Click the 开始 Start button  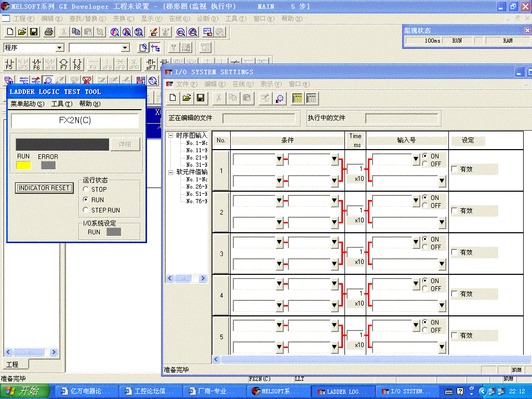point(24,391)
